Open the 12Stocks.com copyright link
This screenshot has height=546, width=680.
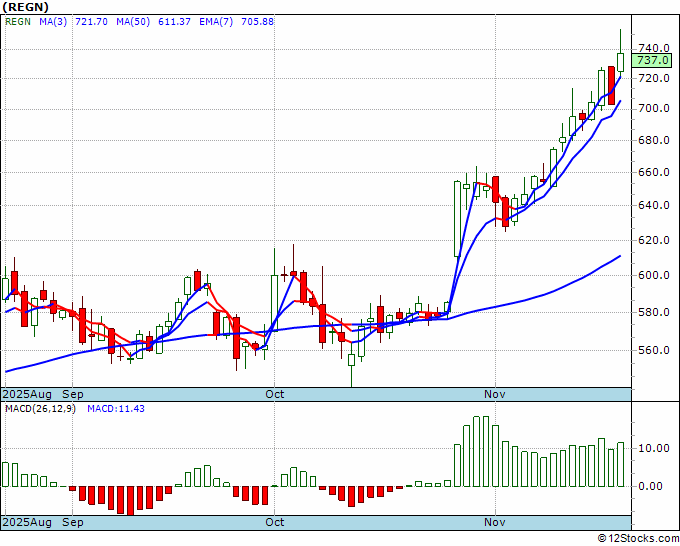[638, 539]
